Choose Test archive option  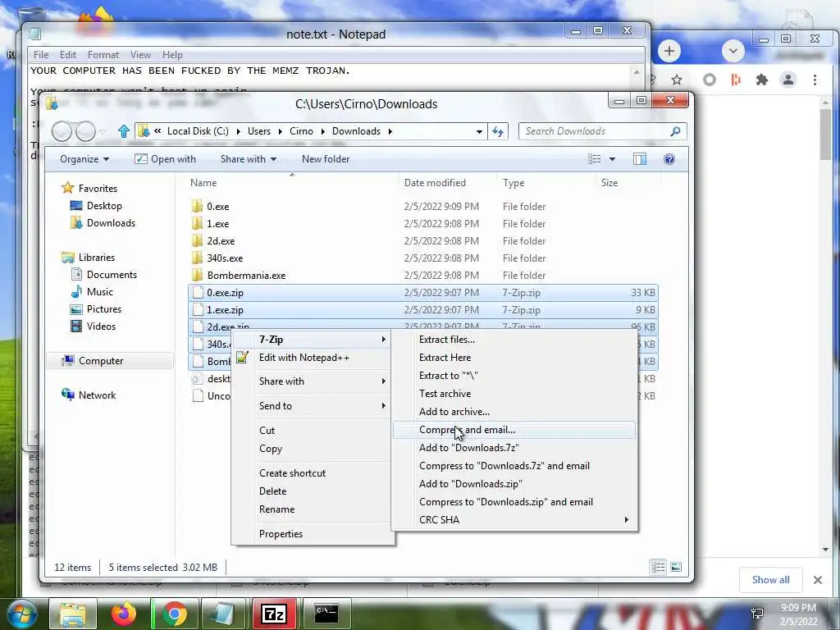[514, 394]
